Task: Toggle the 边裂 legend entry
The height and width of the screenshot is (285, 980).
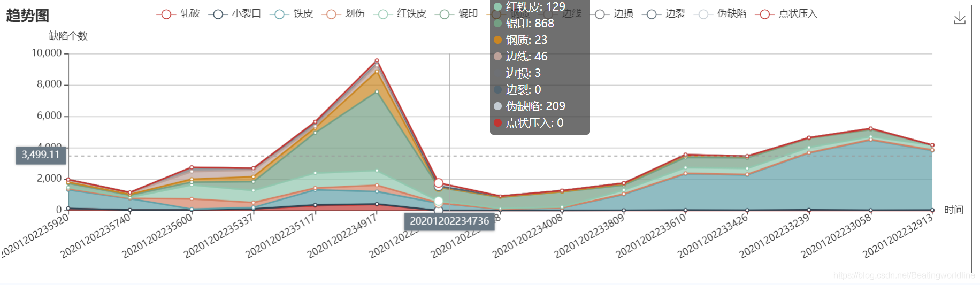Action: [x=663, y=14]
